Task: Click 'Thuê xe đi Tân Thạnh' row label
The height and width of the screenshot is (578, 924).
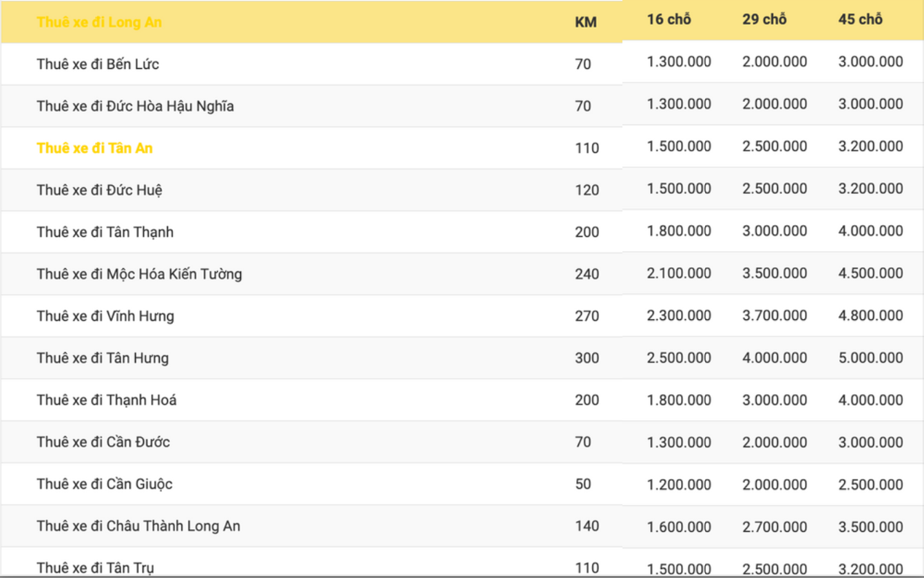Action: pos(105,232)
